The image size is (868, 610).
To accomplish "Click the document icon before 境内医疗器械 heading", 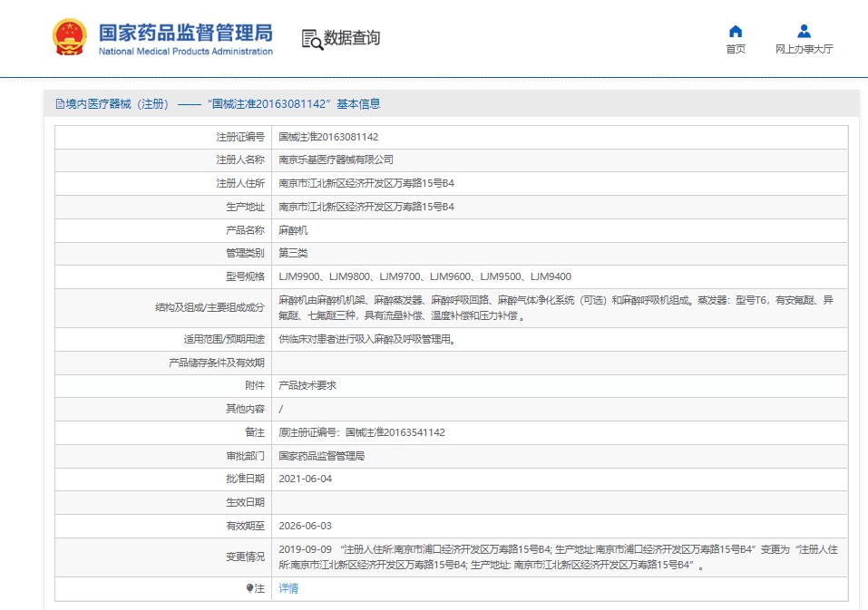I will (60, 104).
